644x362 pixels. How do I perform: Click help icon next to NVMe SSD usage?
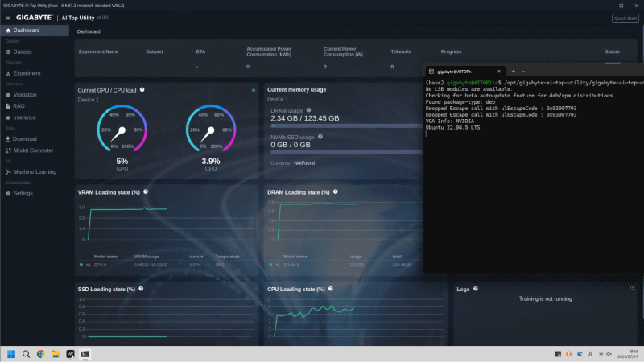(x=320, y=137)
